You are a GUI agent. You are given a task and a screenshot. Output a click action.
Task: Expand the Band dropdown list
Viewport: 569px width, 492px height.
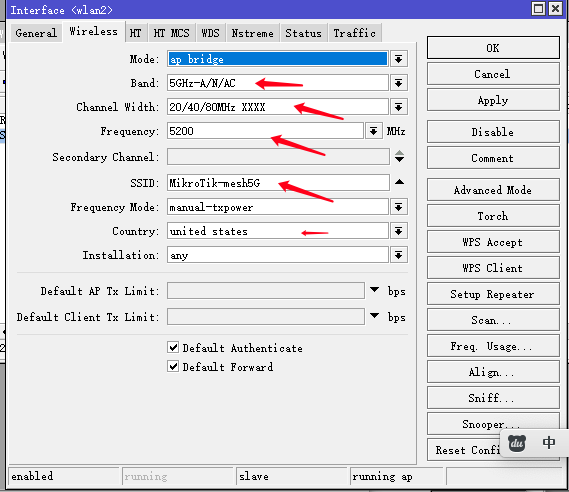click(x=399, y=83)
